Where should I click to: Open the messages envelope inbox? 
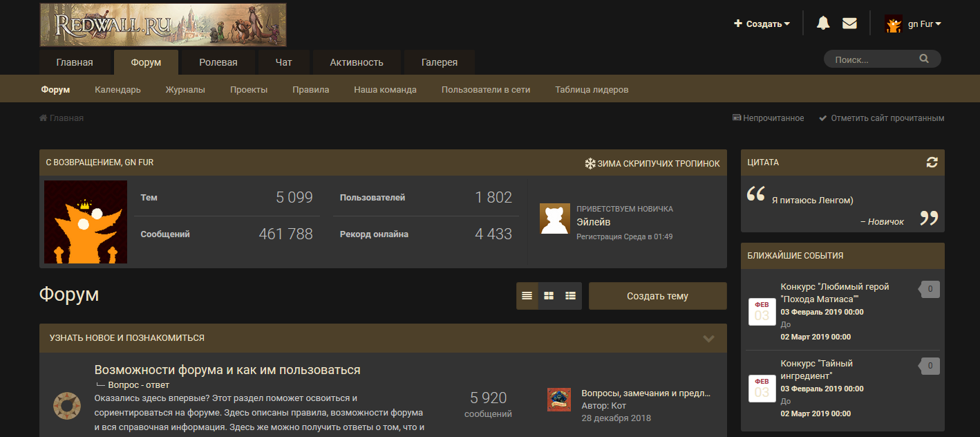point(849,24)
